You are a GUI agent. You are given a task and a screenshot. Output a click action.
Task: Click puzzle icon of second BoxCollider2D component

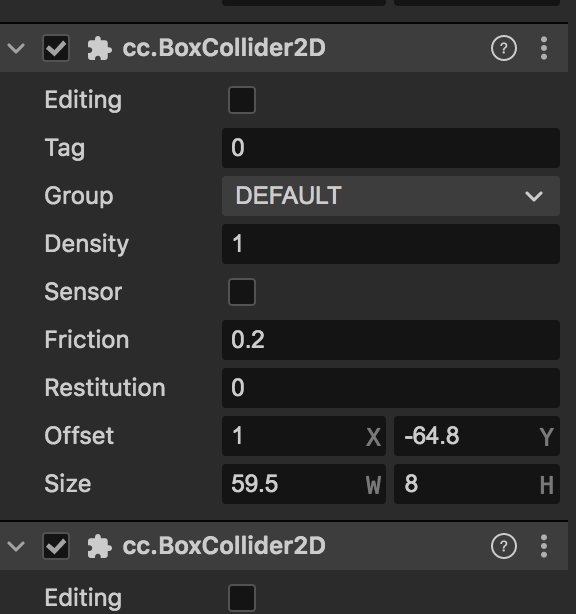99,546
